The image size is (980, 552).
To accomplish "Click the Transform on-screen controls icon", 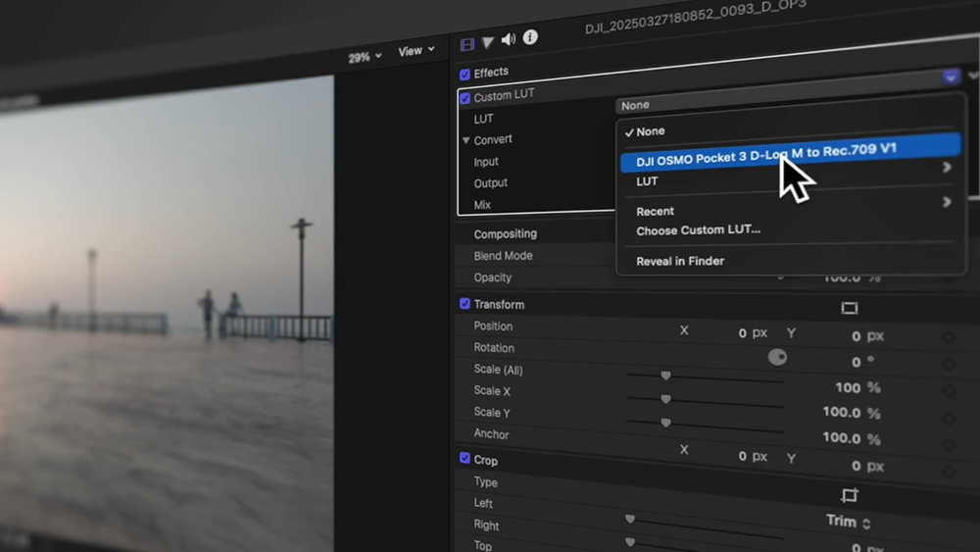I will (850, 308).
